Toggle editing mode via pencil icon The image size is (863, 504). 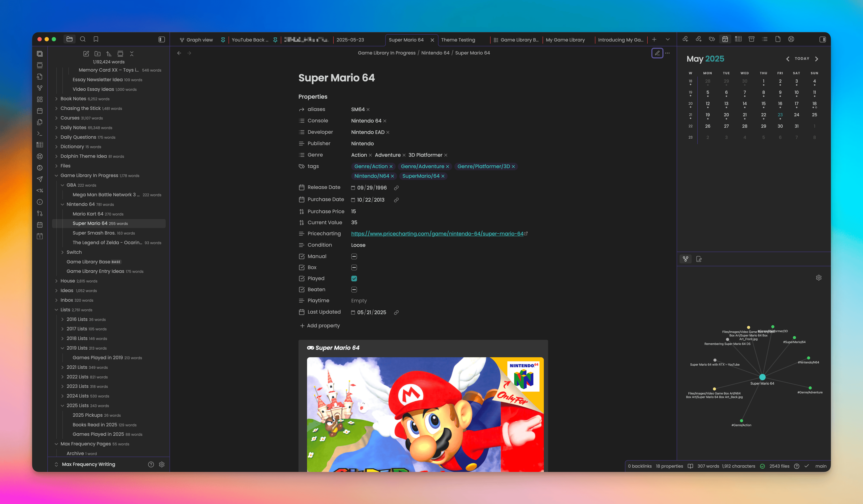pos(657,53)
